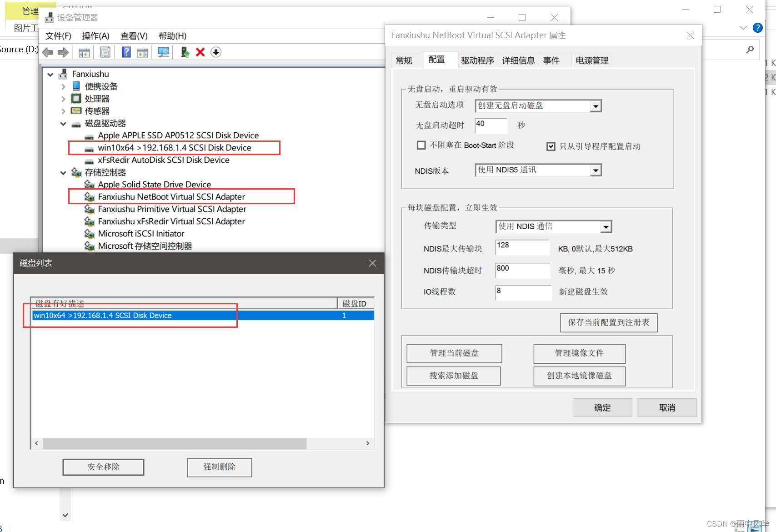This screenshot has height=532, width=776.
Task: Click the scan for hardware changes monitor icon
Action: coord(163,52)
